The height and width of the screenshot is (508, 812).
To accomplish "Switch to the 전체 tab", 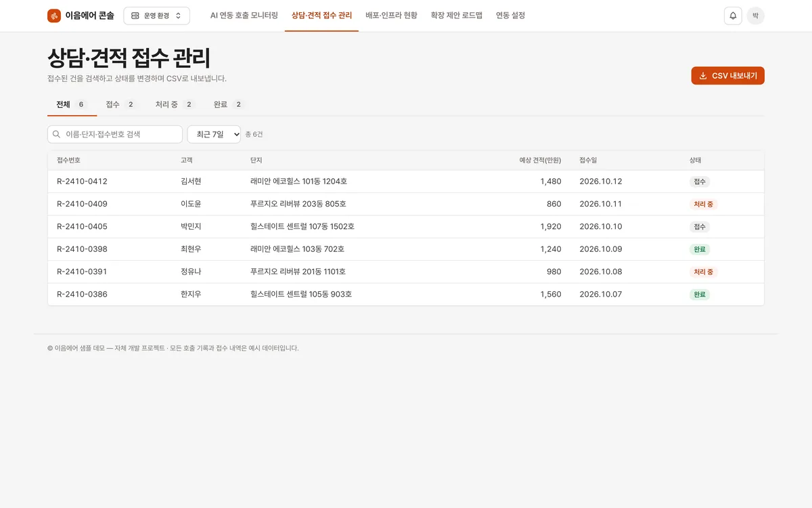I will coord(72,104).
